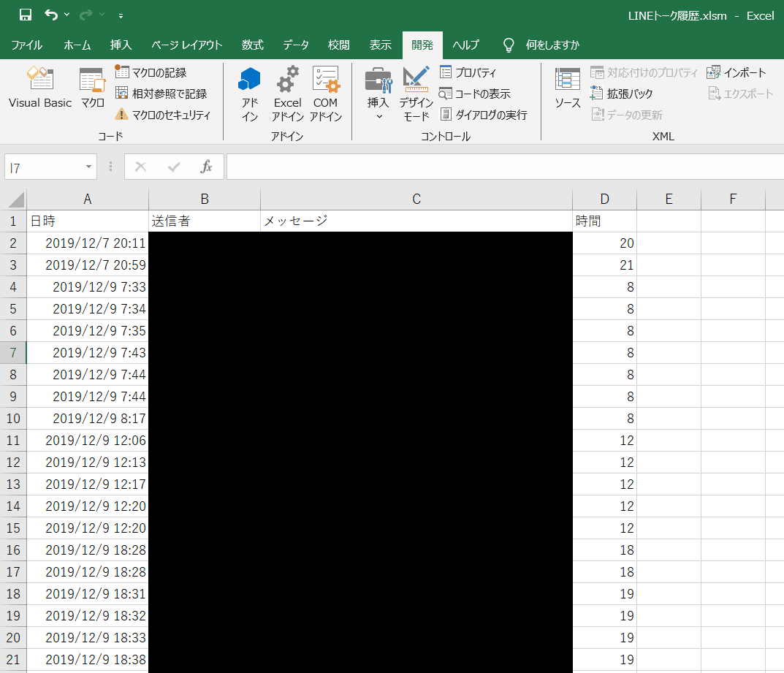Open the undo history dropdown arrow
Screen dimensions: 784x673
67,15
